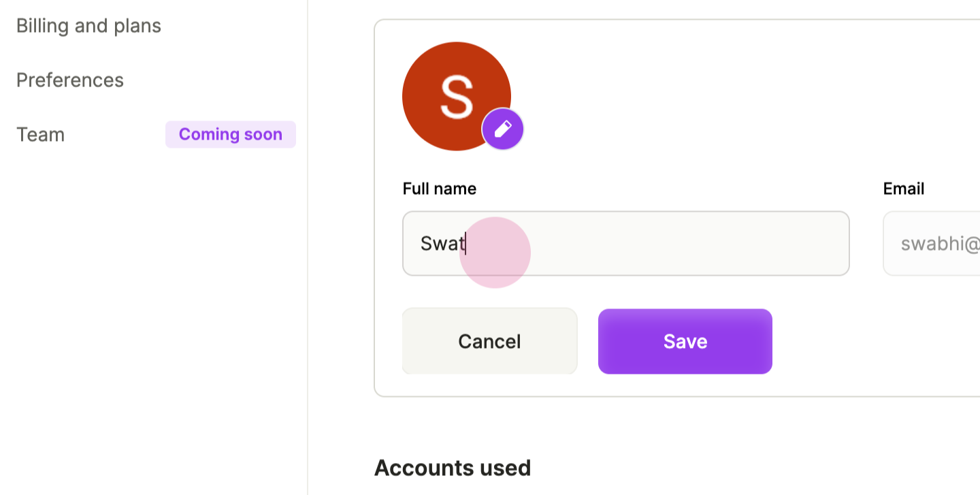Click the Cancel button

490,341
